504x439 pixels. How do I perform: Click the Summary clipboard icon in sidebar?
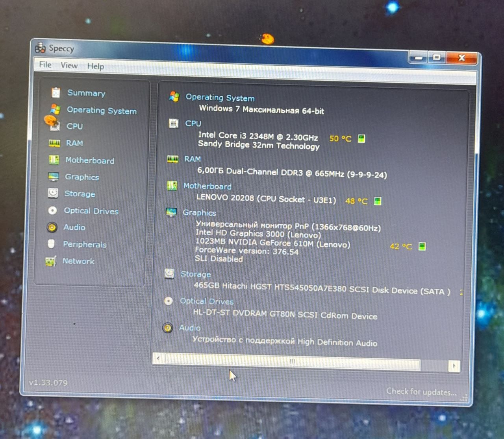tap(56, 92)
